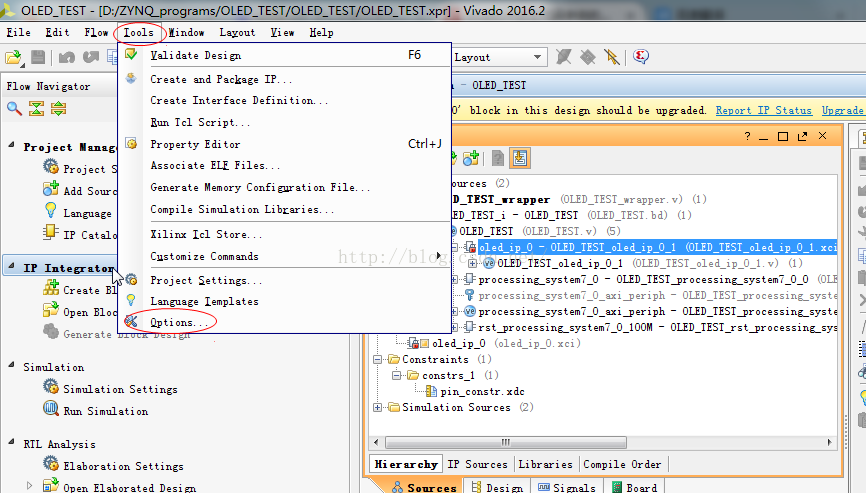Click the Undo arrow icon in toolbar
Viewport: 866px width, 493px height.
pos(66,56)
